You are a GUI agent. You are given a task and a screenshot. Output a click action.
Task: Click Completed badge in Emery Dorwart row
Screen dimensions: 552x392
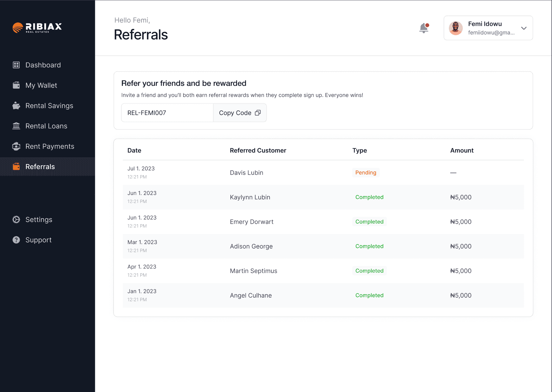(369, 222)
